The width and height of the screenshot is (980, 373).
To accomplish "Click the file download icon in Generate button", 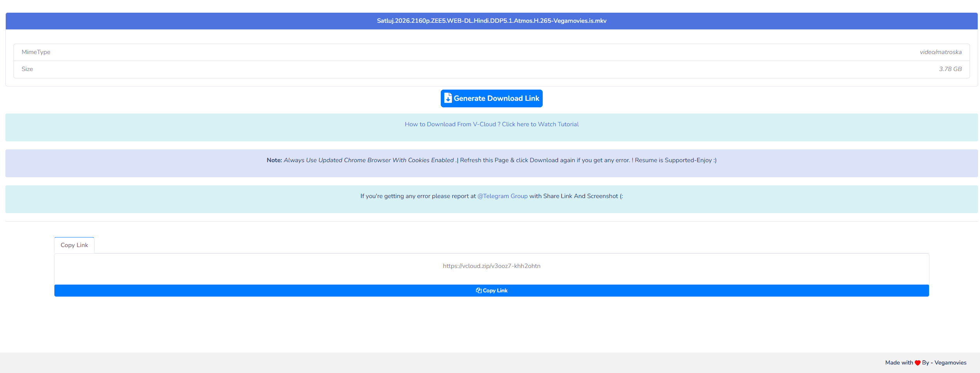I will tap(448, 98).
